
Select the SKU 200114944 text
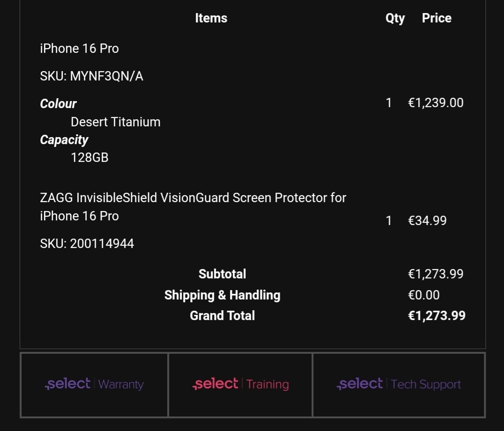(x=87, y=243)
